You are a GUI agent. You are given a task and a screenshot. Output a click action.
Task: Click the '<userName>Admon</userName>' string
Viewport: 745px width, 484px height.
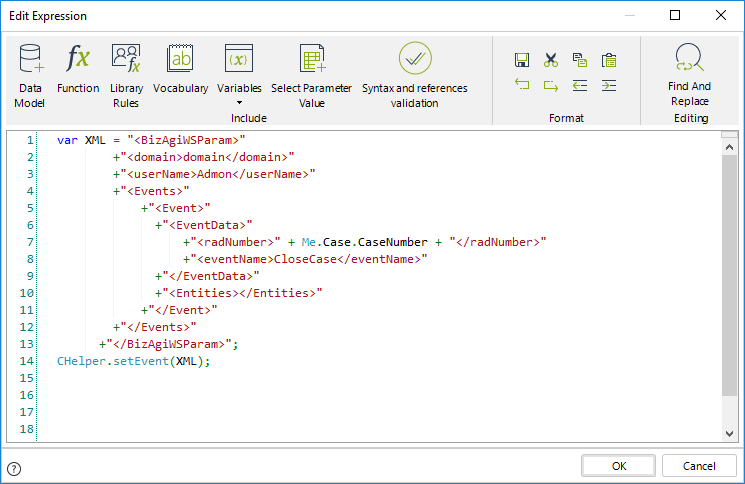tap(218, 174)
